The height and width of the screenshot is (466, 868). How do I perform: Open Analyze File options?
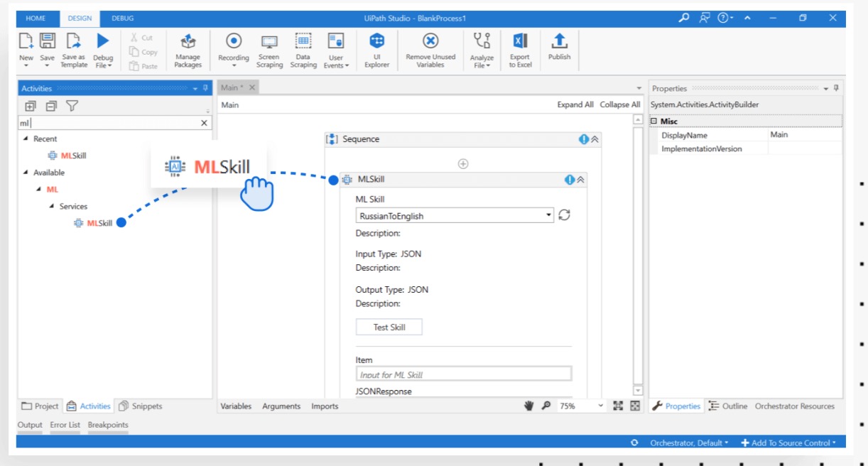[482, 50]
